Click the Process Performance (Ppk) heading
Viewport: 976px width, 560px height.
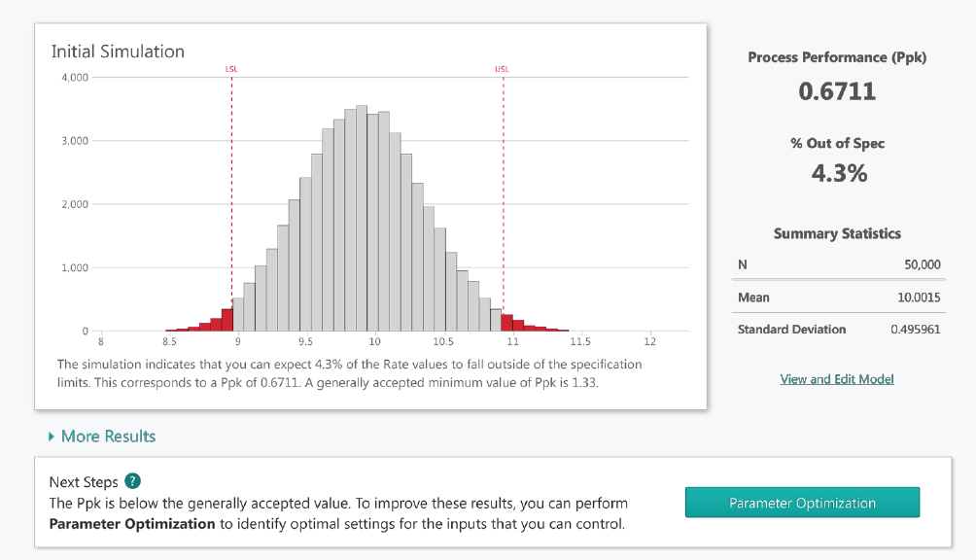[837, 57]
